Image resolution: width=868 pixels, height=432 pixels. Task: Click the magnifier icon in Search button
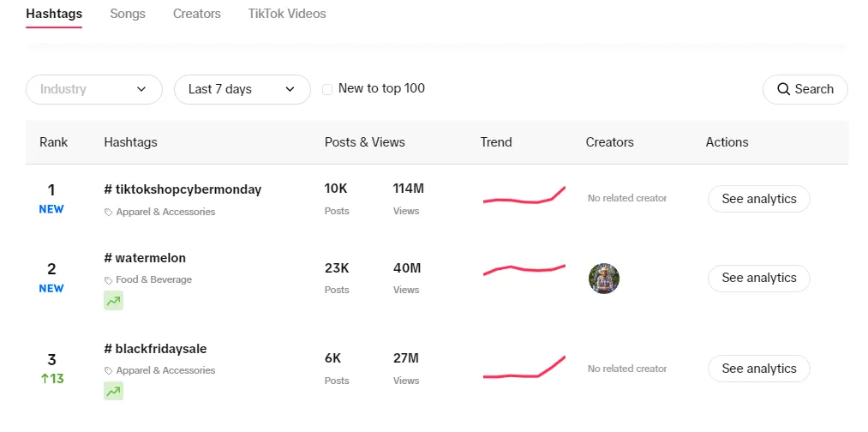click(x=783, y=89)
